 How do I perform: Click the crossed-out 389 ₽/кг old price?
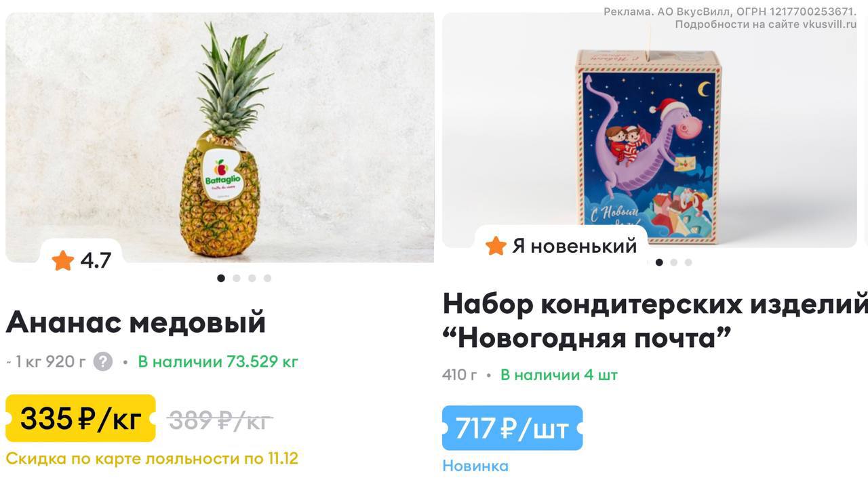tap(220, 420)
